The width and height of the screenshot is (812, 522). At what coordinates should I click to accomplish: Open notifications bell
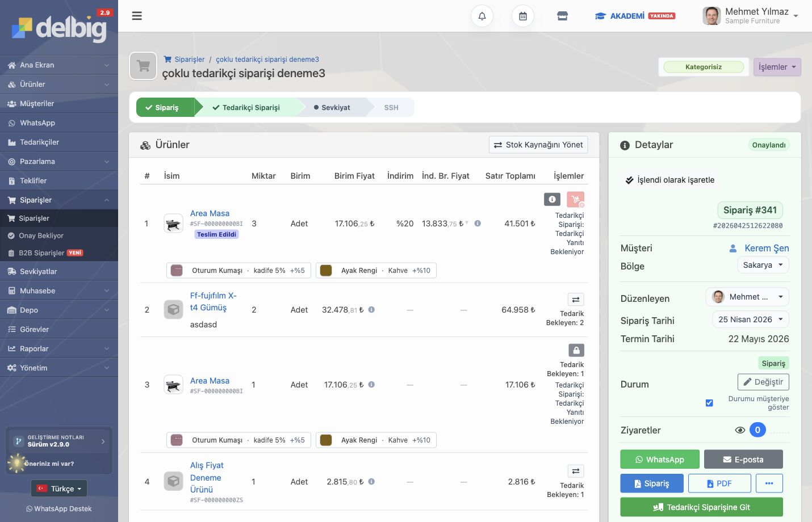[482, 16]
